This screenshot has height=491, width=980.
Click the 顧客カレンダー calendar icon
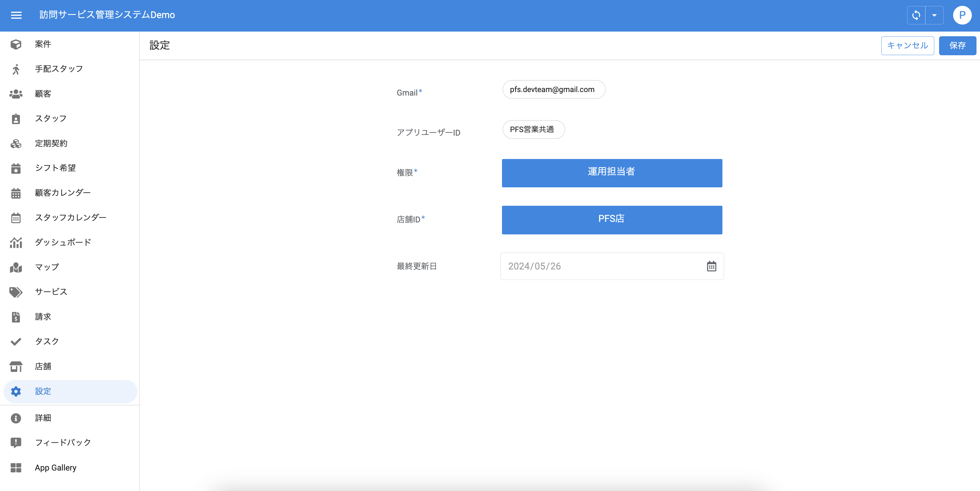tap(16, 193)
